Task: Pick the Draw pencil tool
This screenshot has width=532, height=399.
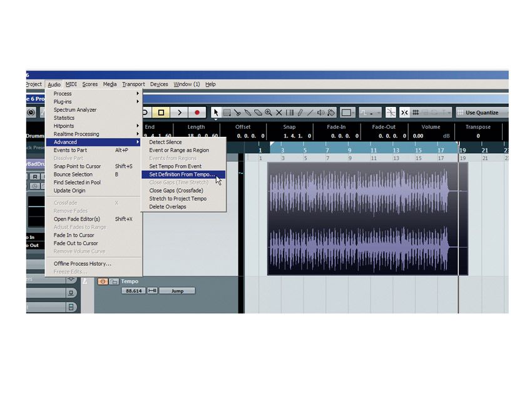Action: coord(299,113)
